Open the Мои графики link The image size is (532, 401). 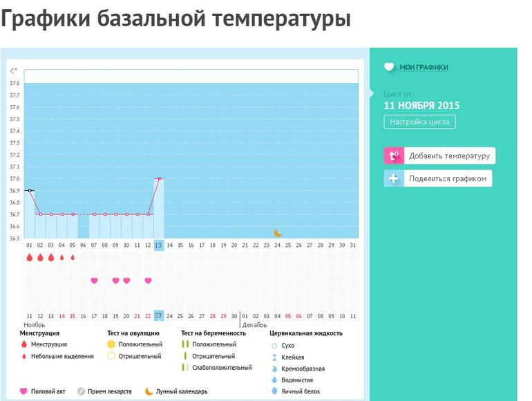pos(424,67)
